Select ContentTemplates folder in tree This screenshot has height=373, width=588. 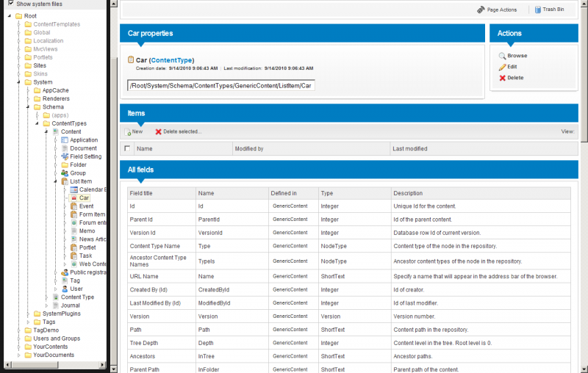tap(57, 24)
